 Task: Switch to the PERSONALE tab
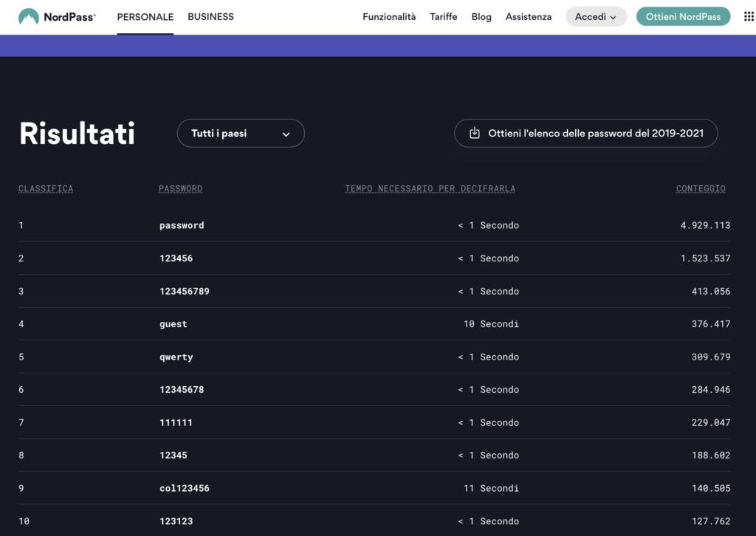(x=145, y=17)
